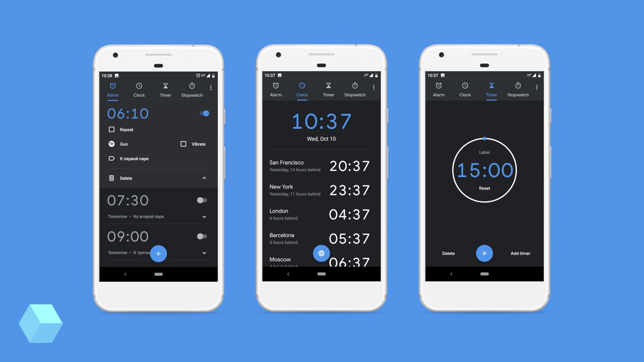Click the three-dot overflow menu icon
This screenshot has width=644, height=362.
pos(211,87)
